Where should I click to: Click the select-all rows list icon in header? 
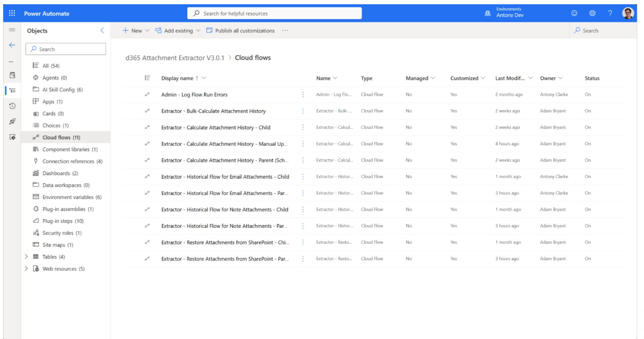(148, 78)
